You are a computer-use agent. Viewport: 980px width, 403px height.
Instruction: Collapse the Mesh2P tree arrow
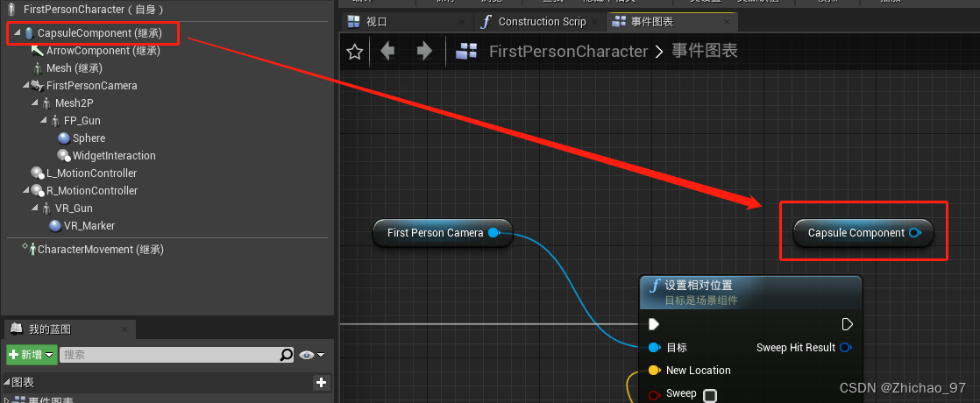click(34, 103)
